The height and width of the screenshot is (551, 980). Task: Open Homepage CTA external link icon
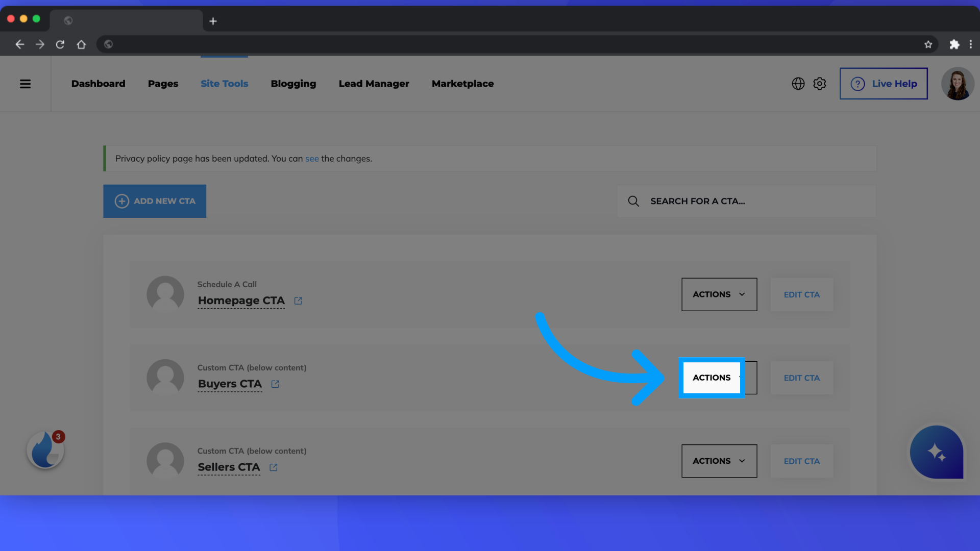[x=298, y=301]
